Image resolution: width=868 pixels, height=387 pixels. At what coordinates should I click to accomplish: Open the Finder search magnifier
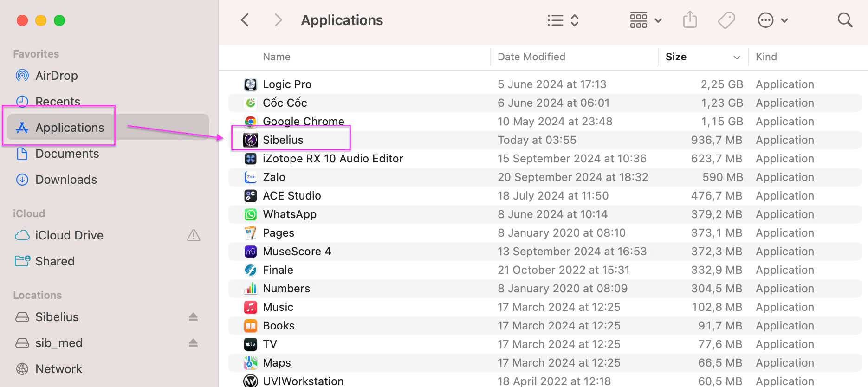point(845,20)
